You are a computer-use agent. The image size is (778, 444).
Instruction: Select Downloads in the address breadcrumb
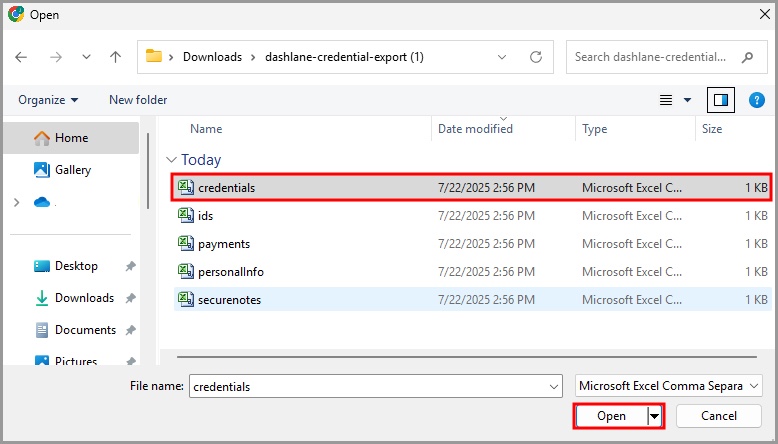pyautogui.click(x=212, y=57)
